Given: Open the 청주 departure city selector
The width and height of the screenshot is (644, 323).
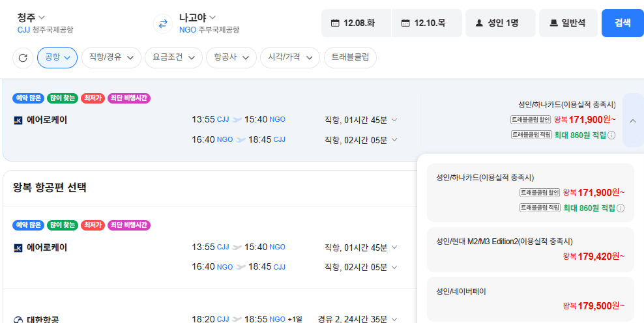Looking at the screenshot, I should [31, 17].
